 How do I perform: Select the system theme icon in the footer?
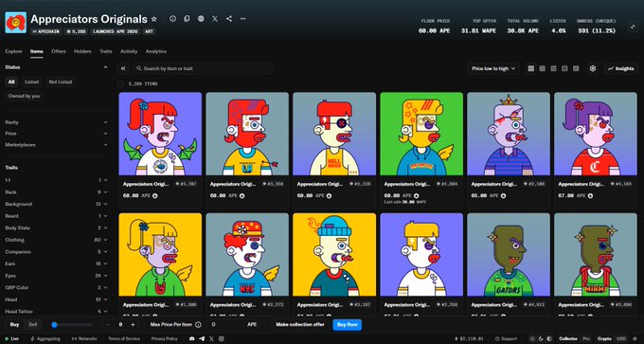coord(532,338)
